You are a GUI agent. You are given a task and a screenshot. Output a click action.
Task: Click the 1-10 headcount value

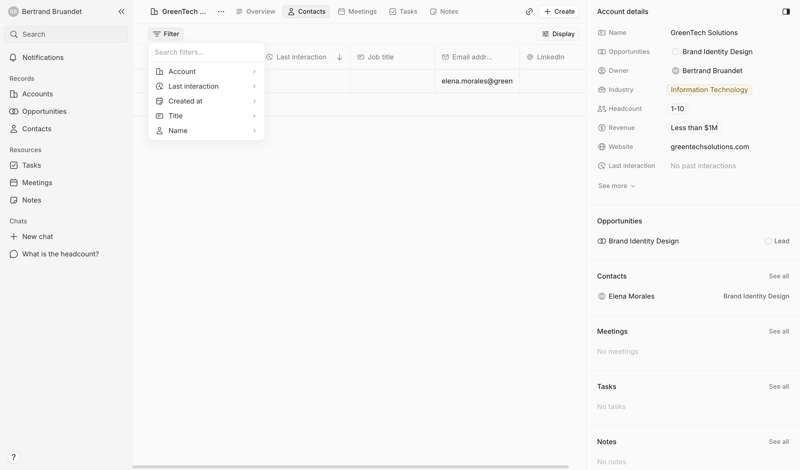(677, 109)
